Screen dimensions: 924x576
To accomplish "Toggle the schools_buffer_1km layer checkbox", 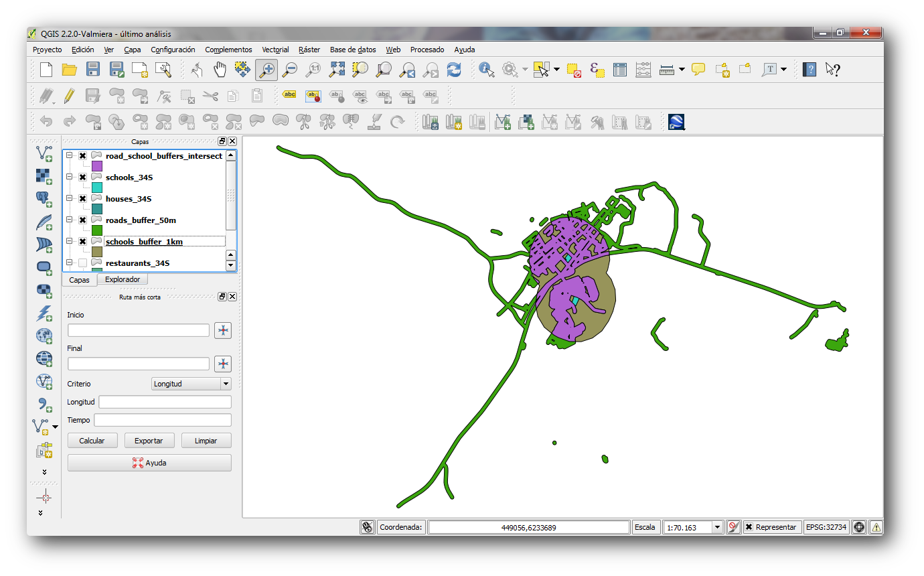I will pyautogui.click(x=82, y=242).
